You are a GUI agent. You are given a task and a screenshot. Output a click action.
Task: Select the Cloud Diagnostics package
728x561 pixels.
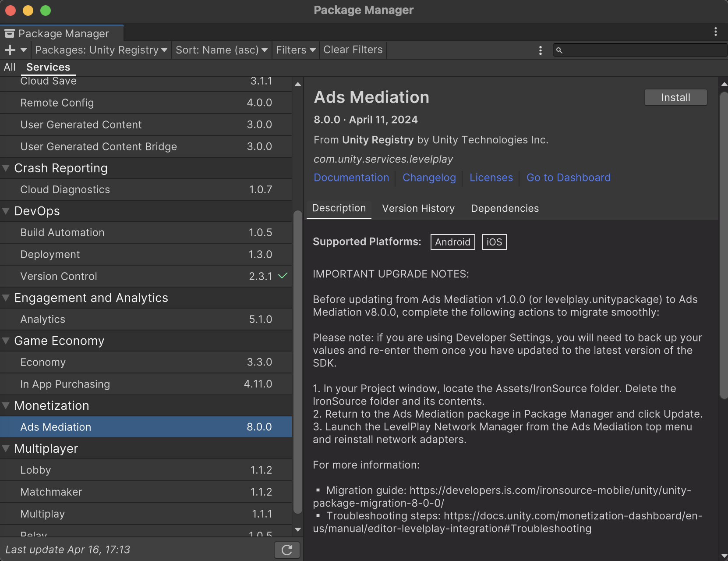pos(146,190)
